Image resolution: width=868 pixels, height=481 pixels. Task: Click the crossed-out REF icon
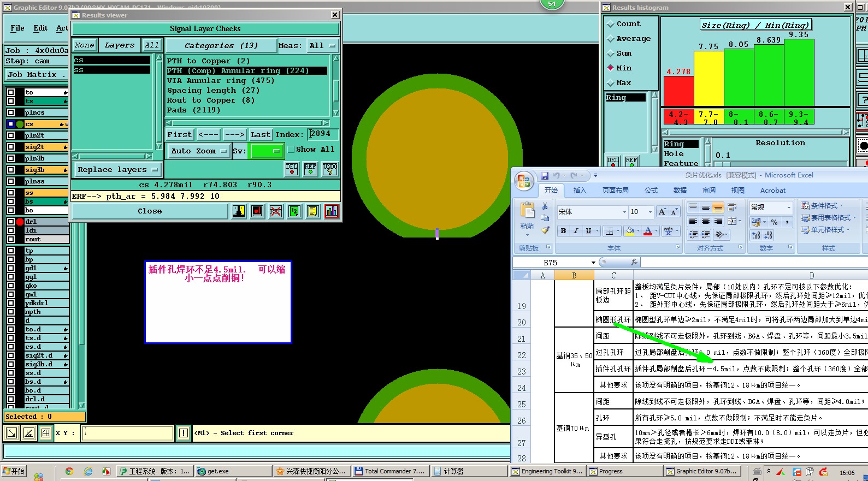(276, 211)
